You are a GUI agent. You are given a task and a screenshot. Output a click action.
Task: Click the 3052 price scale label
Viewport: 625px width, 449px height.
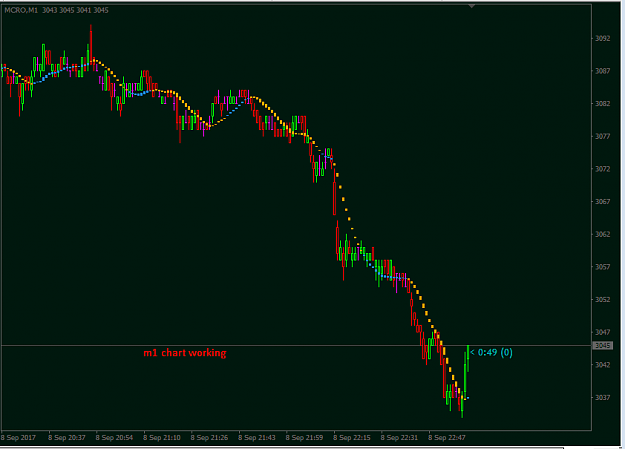(602, 299)
